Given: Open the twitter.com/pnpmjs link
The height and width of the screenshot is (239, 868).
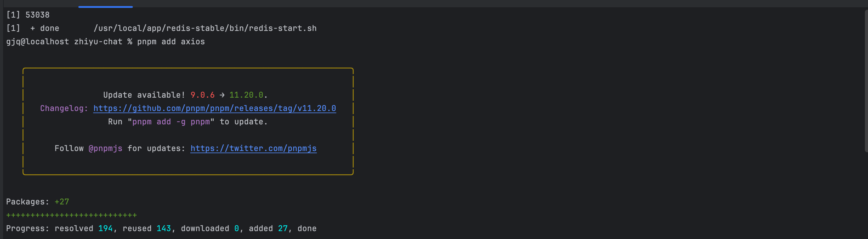Looking at the screenshot, I should [253, 148].
